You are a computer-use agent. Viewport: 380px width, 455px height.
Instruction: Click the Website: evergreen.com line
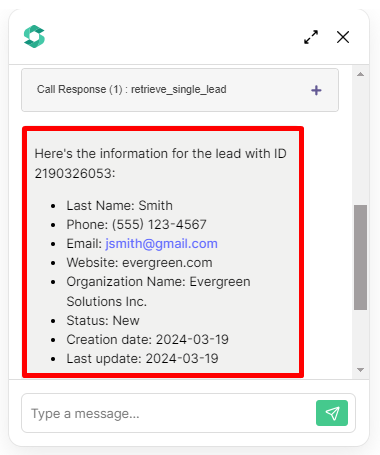(x=139, y=263)
